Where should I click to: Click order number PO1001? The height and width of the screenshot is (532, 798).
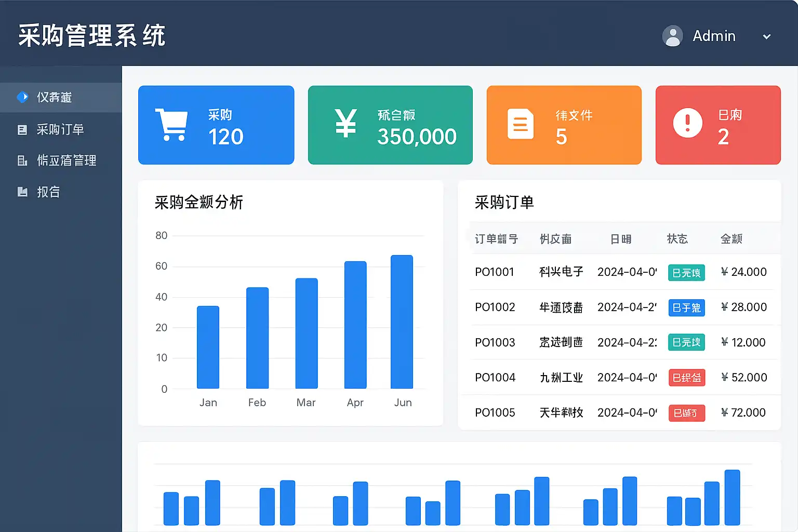point(494,272)
